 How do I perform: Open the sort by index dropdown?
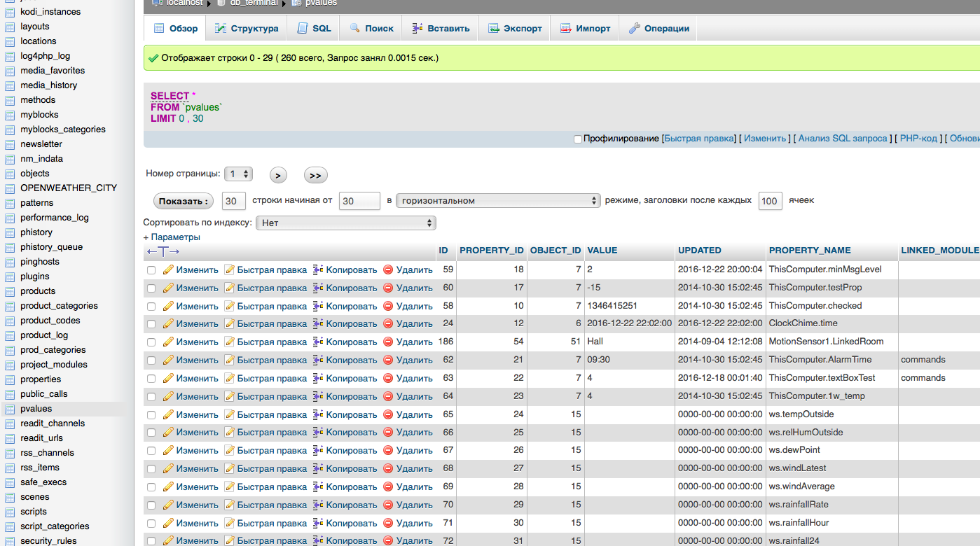click(346, 223)
